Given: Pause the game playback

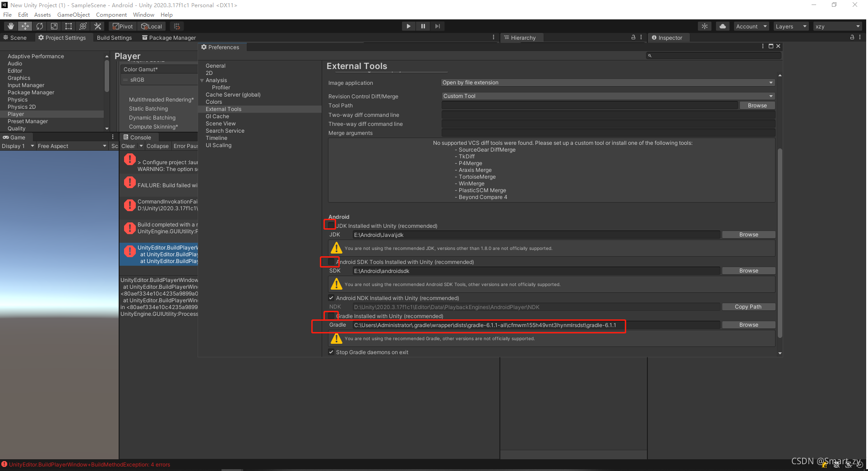Looking at the screenshot, I should tap(423, 26).
